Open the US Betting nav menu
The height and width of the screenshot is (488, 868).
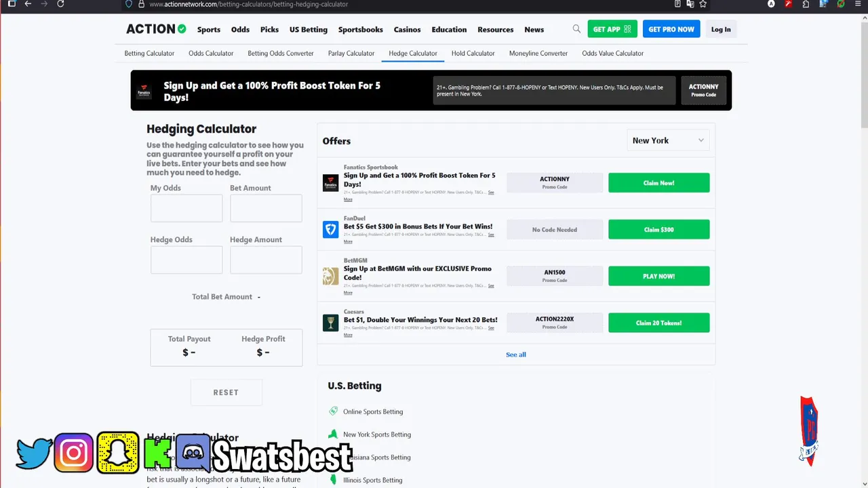pos(309,30)
